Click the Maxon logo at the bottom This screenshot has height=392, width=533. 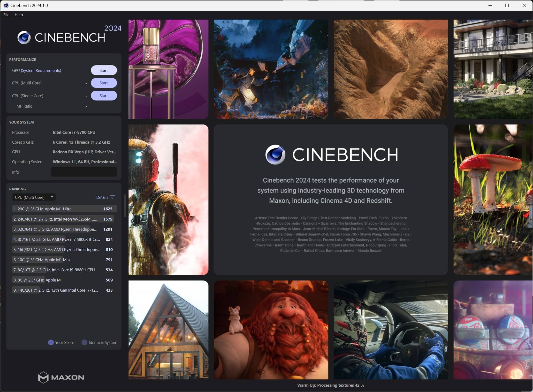[x=61, y=377]
